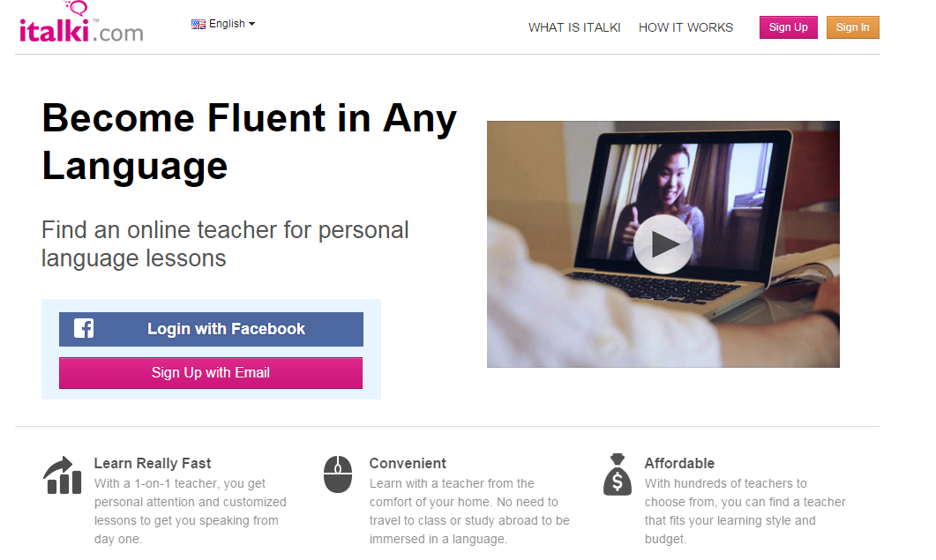Click the laptop video thumbnail
This screenshot has height=560, width=936.
663,244
